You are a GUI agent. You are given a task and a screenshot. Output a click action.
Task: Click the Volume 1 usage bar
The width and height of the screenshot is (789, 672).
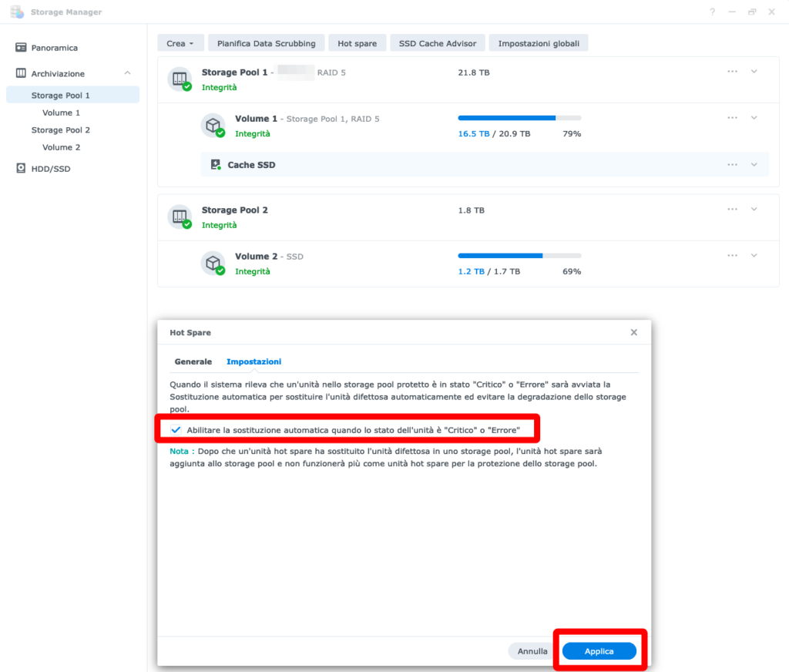coord(519,118)
